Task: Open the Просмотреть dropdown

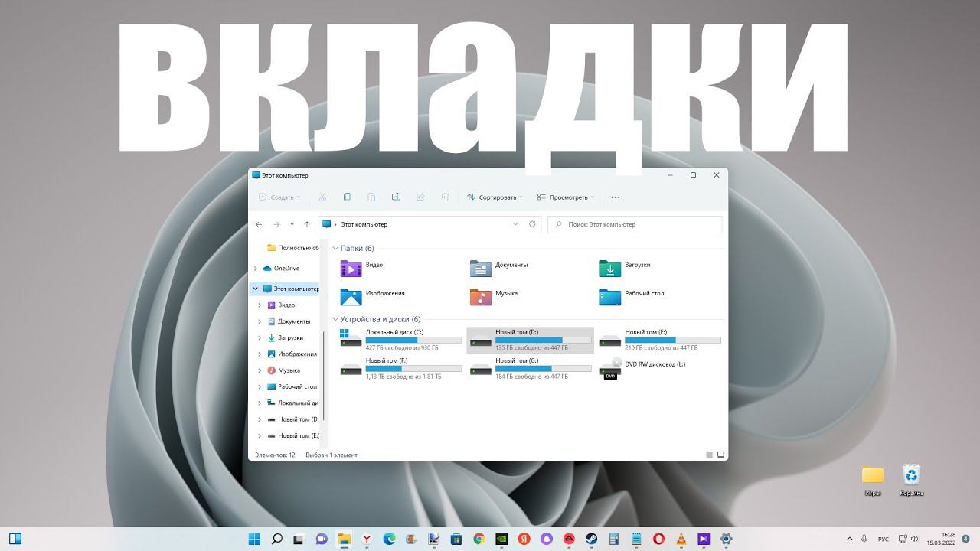Action: (566, 197)
